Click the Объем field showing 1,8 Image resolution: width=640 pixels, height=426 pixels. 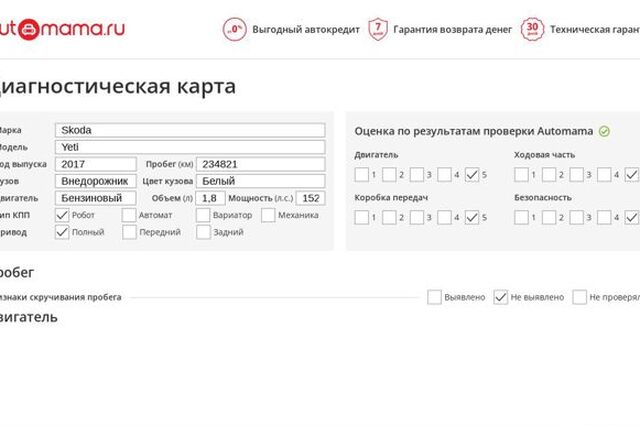(x=210, y=198)
